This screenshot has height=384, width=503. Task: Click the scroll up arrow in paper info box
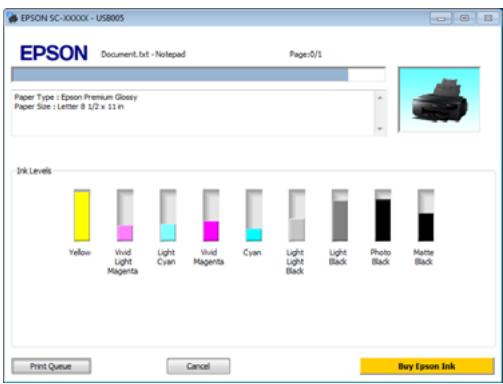point(380,98)
